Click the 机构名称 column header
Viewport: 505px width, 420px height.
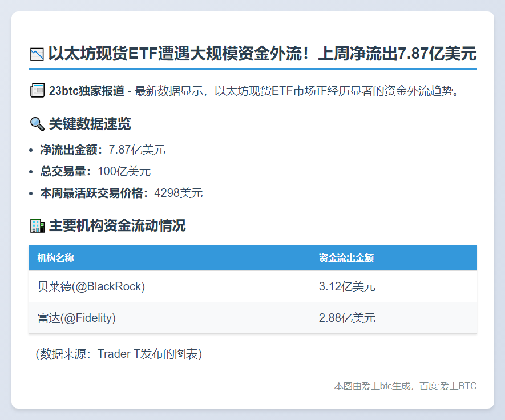56,259
